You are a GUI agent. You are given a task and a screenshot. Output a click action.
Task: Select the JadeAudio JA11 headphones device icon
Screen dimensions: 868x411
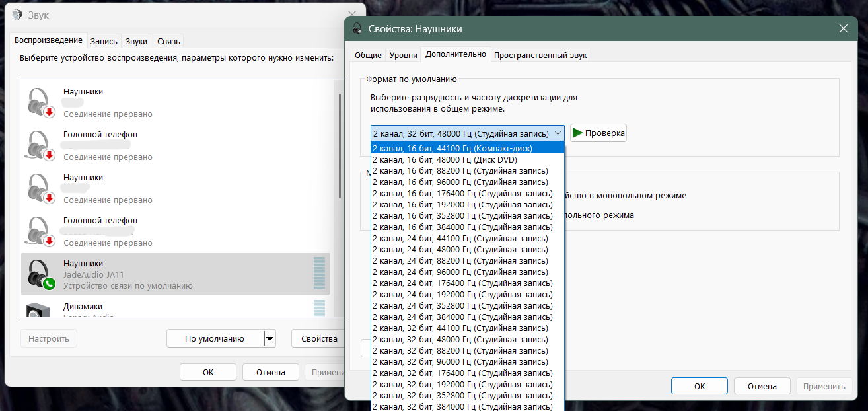point(40,273)
